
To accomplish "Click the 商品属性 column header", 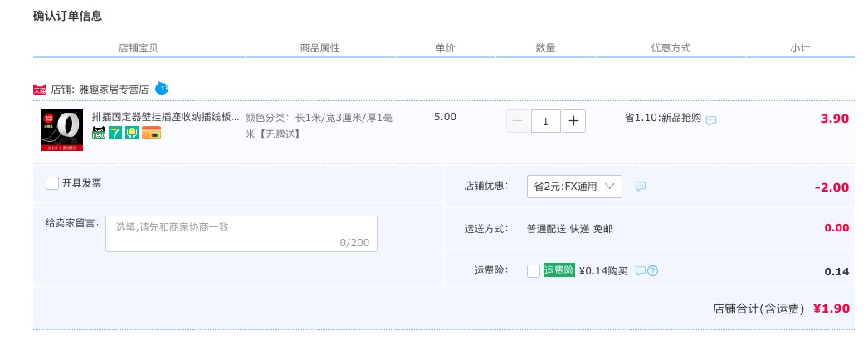I will [x=320, y=48].
